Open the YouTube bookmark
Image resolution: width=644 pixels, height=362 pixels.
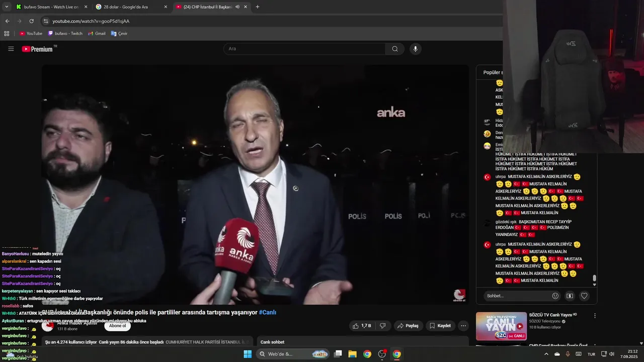click(31, 34)
